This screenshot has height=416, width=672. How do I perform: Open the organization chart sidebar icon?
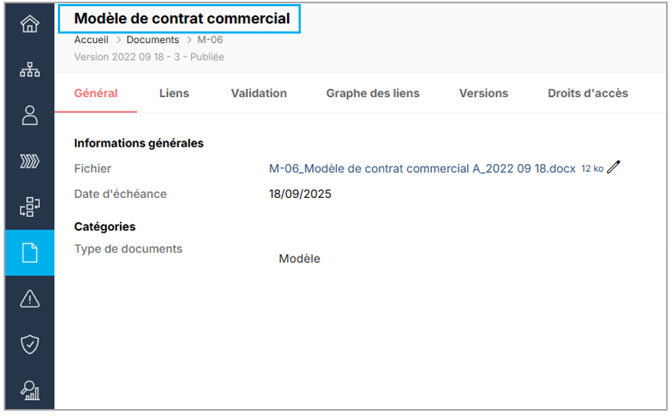pos(29,69)
